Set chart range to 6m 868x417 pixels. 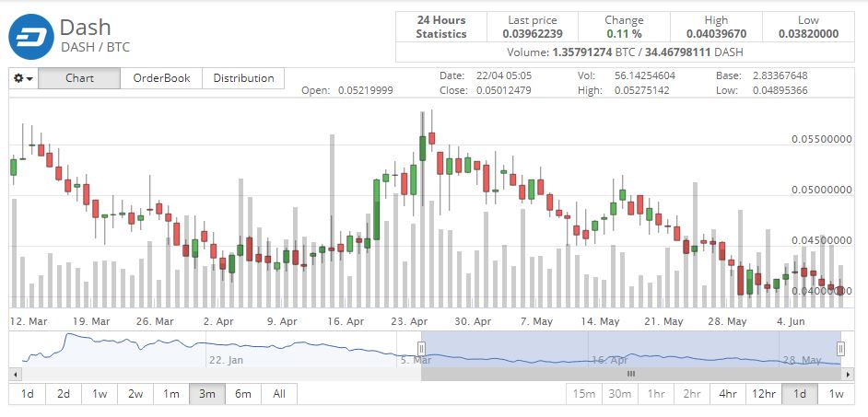(x=243, y=394)
